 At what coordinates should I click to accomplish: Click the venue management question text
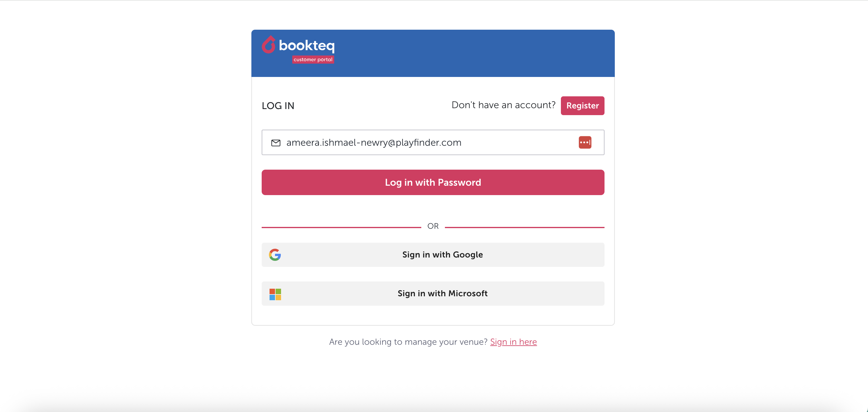(408, 342)
